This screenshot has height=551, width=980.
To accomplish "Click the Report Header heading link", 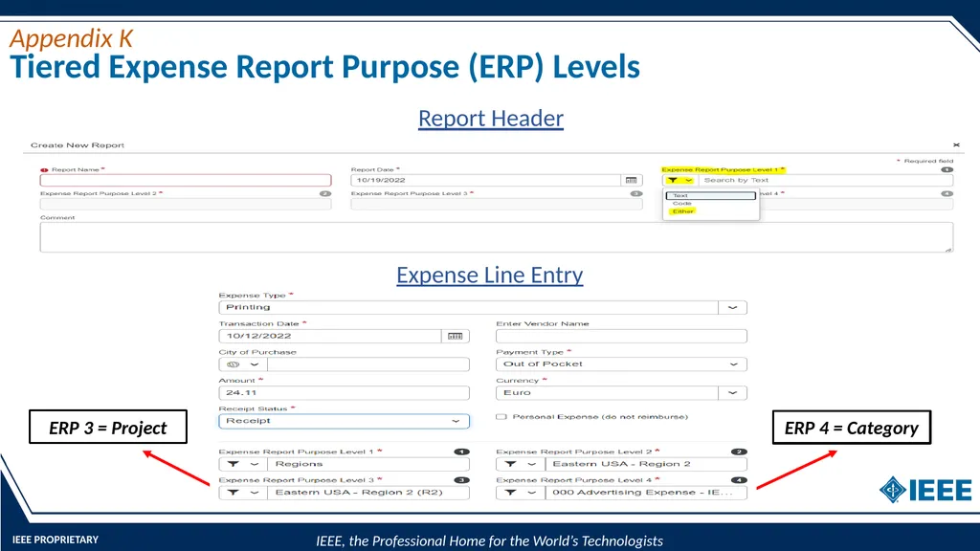I will [491, 118].
